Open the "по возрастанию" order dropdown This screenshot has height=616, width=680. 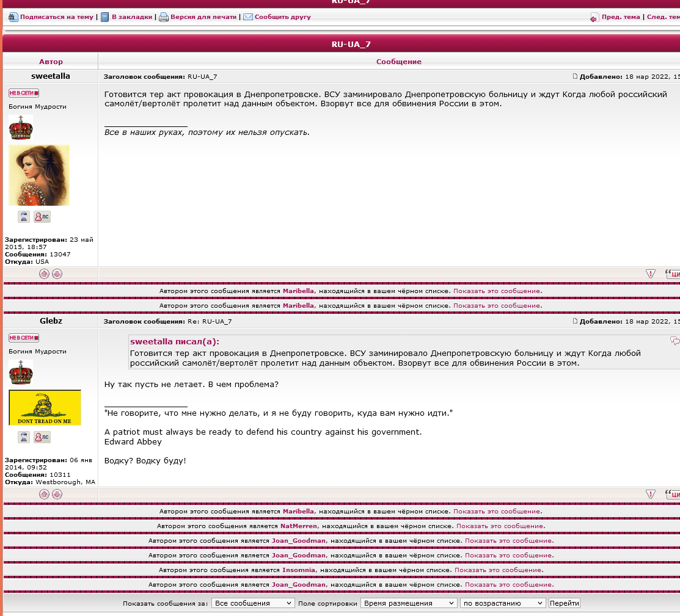pyautogui.click(x=502, y=603)
